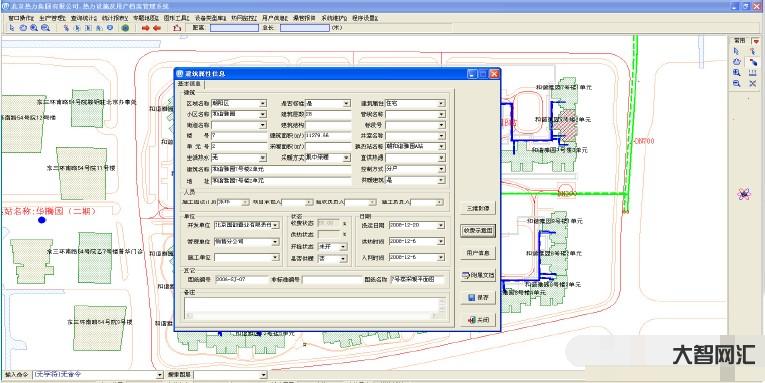Choose the zoom out magnifier tool

45,28
